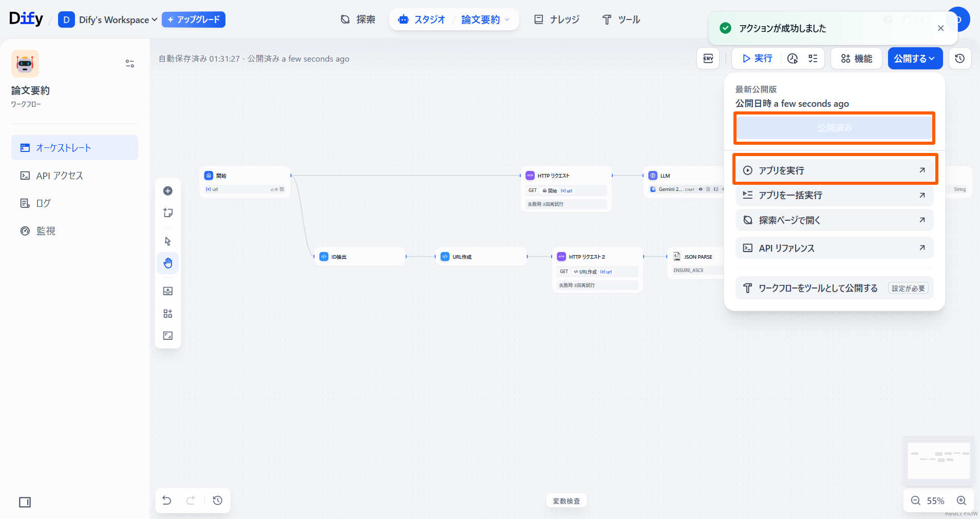Switch to hand pan mode
Image resolution: width=980 pixels, height=519 pixels.
click(168, 263)
